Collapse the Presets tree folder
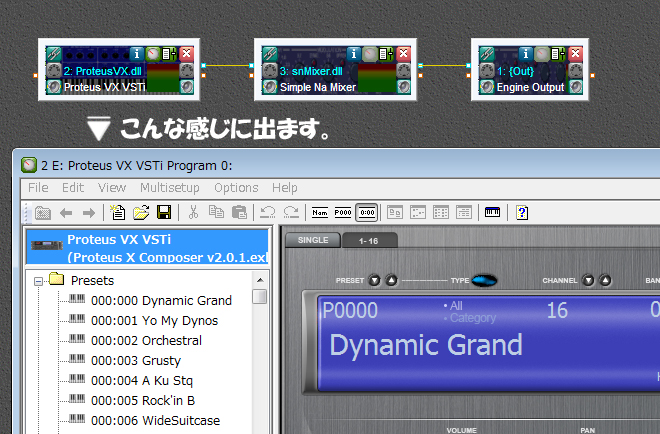 click(38, 281)
